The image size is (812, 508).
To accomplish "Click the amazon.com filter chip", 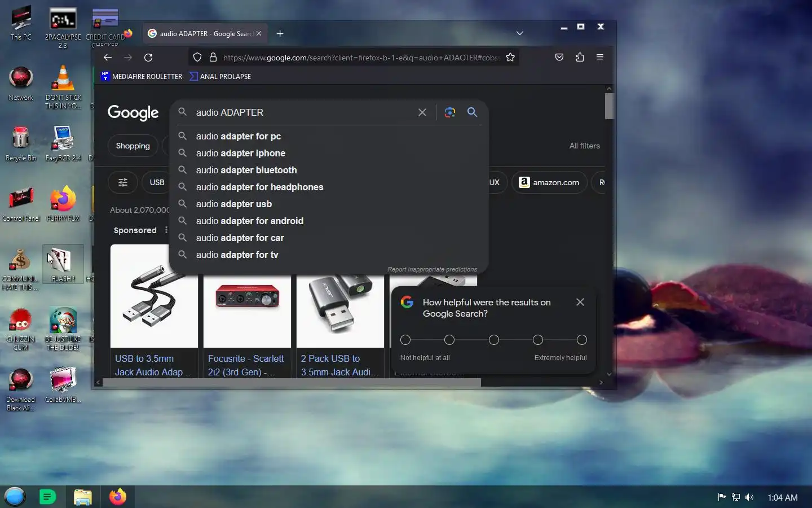I will coord(549,182).
